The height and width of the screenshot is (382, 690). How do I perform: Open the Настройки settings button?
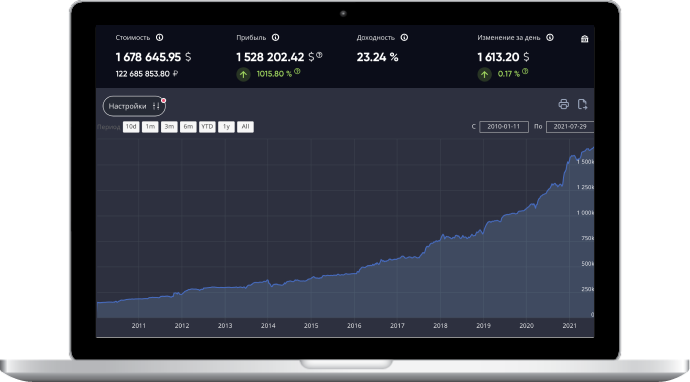[x=134, y=106]
